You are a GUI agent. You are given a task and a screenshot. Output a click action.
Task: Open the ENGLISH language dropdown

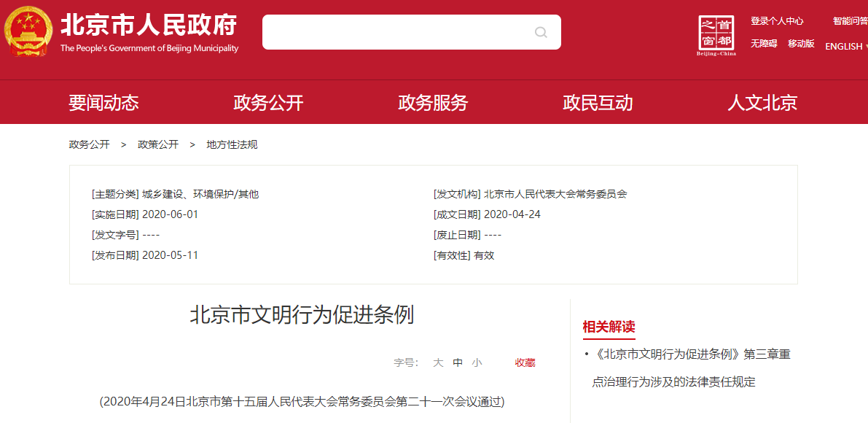(845, 47)
